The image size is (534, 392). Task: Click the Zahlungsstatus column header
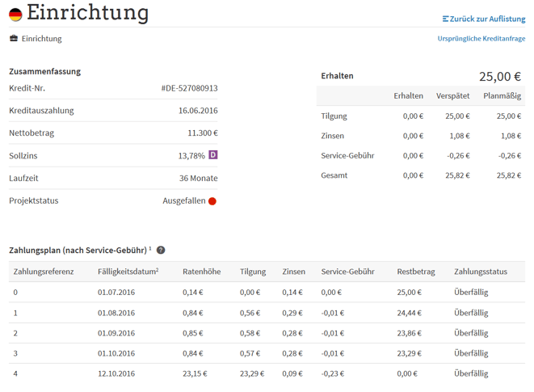tap(481, 272)
